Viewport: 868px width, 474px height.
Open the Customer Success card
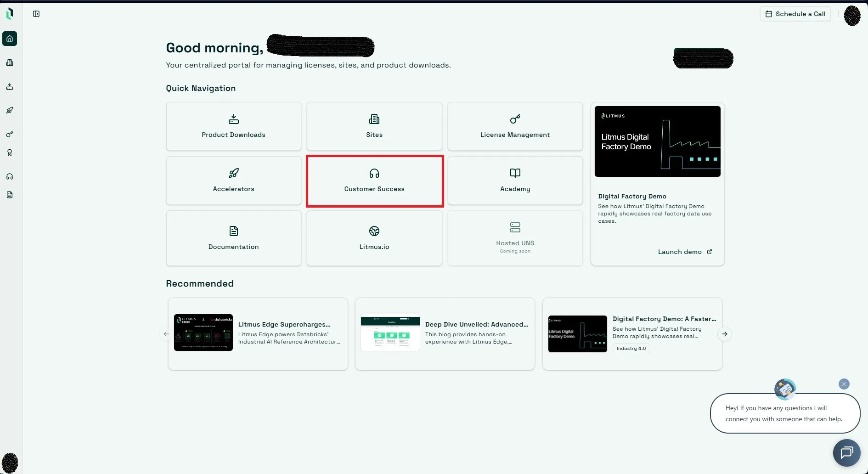pos(374,181)
